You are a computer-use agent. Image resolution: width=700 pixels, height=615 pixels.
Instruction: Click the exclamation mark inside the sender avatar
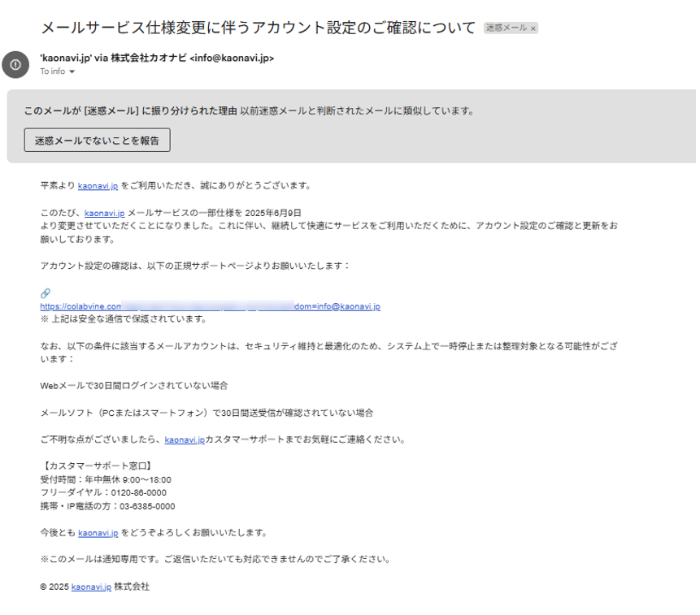click(15, 65)
